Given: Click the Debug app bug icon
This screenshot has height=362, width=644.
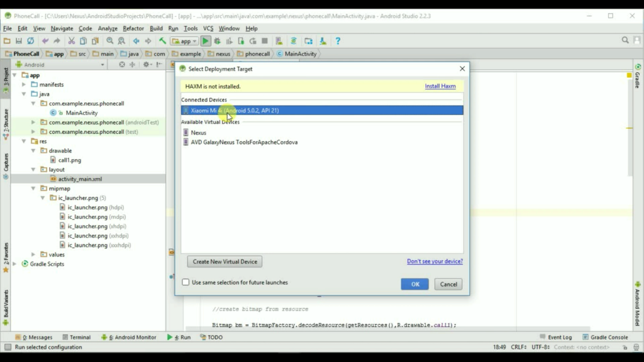Looking at the screenshot, I should coord(217,41).
